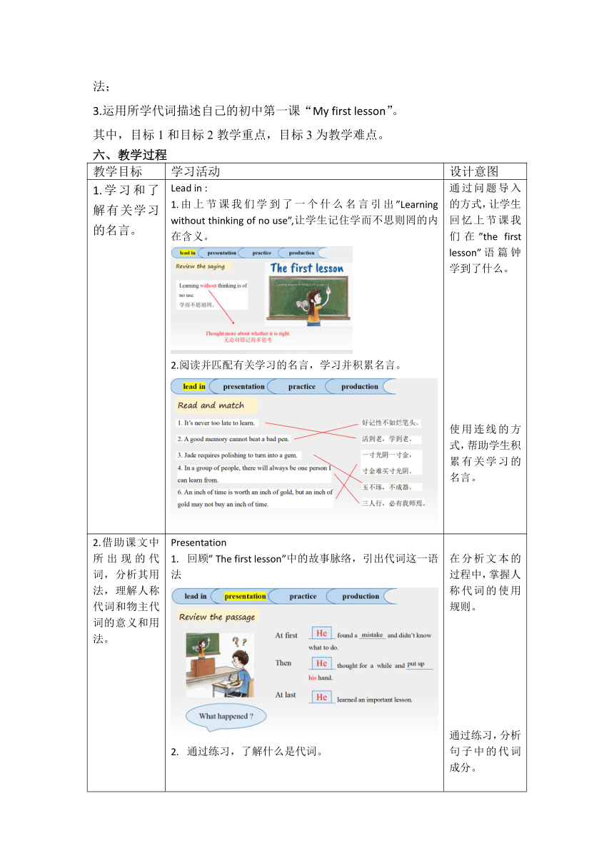This screenshot has width=614, height=868.
Task: Click the "Review the passage" slide heading
Action: (216, 617)
